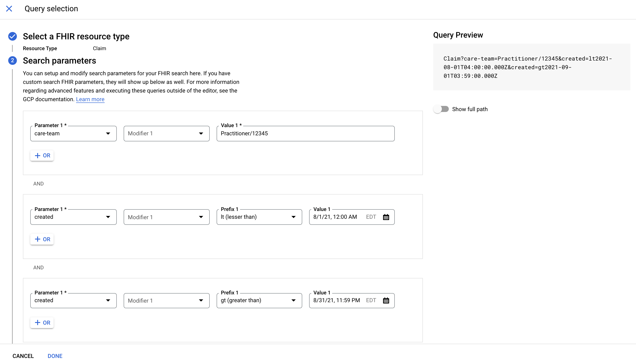Click the calendar icon for created lesser than

[386, 217]
